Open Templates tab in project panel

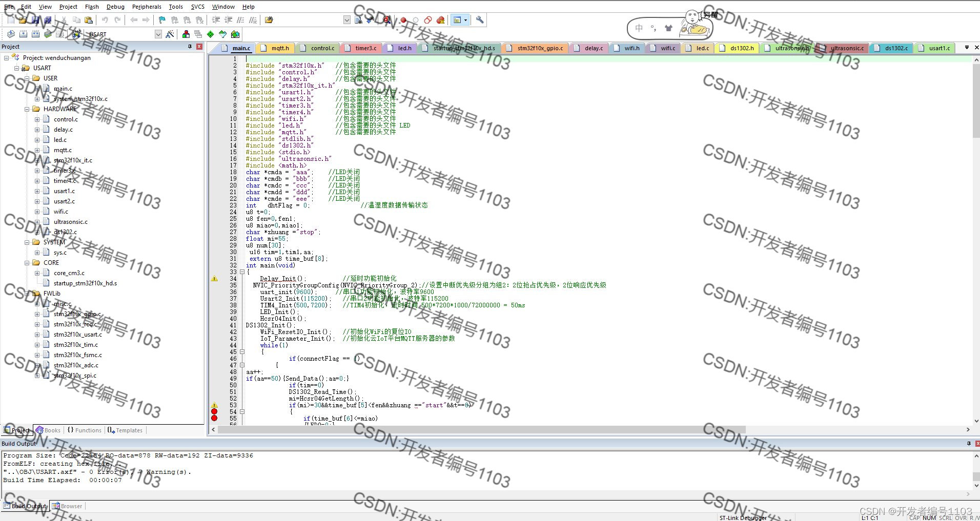tap(125, 430)
